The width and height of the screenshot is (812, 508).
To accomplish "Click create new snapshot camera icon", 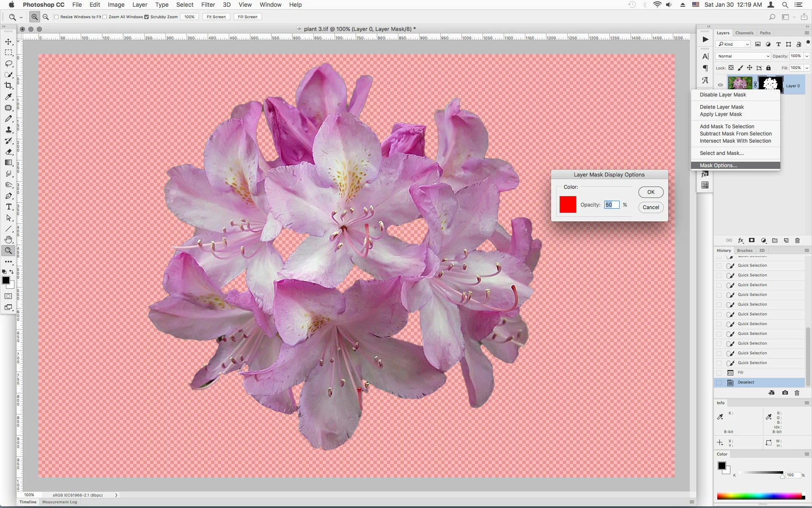I will 785,393.
